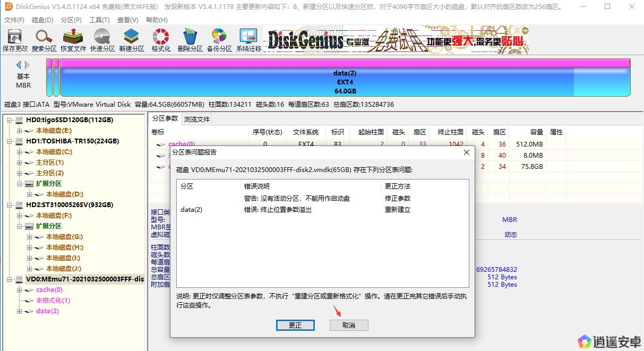Collapse the HD2:ST31000526SV disk tree node
The width and height of the screenshot is (644, 351).
10,205
